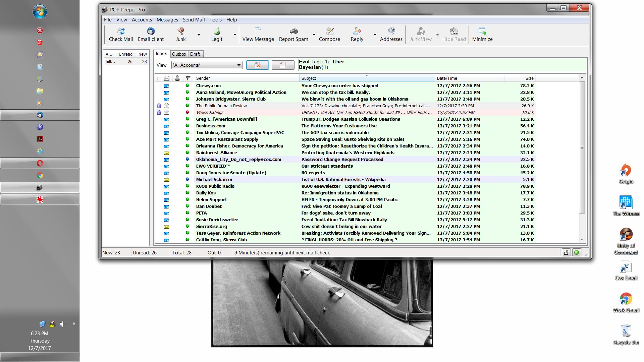
Task: Click the message list vertical scrollbar thumb
Action: click(582, 147)
